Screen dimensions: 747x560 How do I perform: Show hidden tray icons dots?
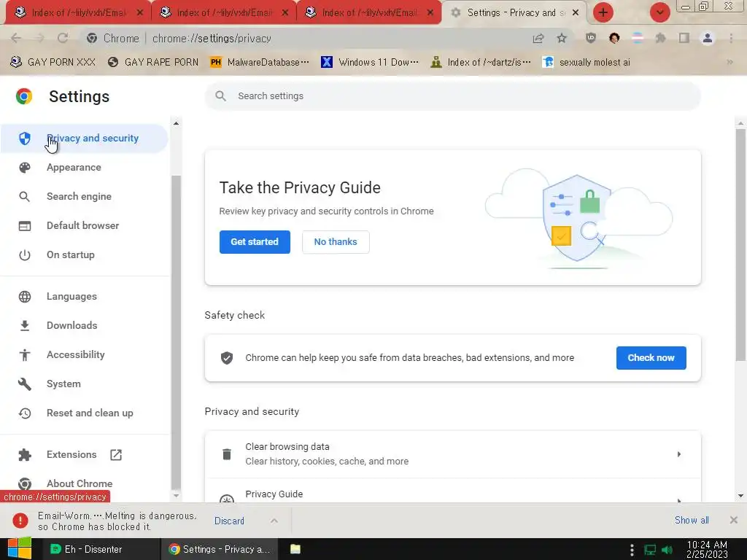tap(632, 550)
